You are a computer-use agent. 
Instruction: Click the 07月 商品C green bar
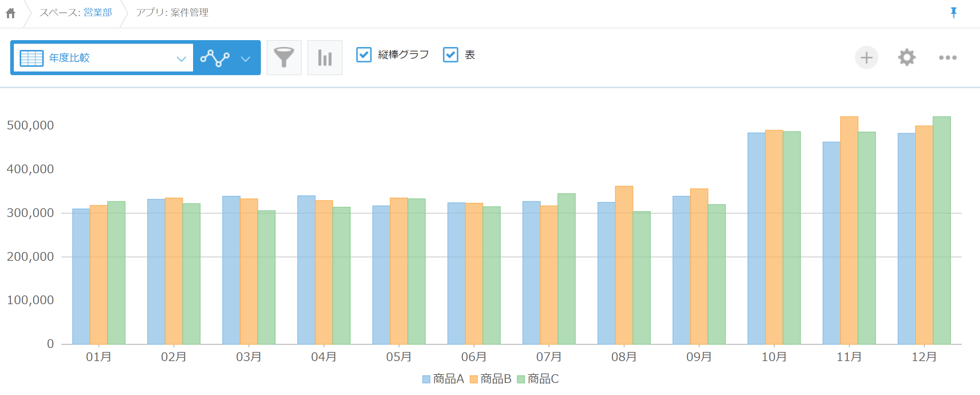(x=567, y=269)
